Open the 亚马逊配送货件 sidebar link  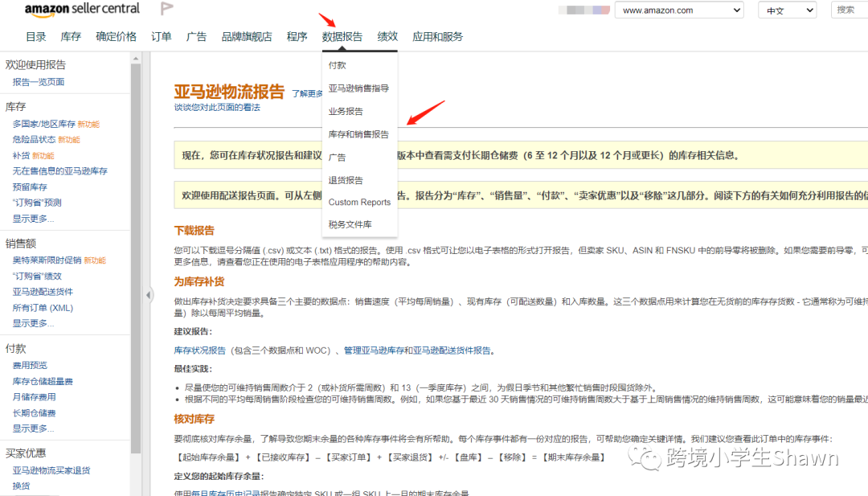click(x=43, y=292)
